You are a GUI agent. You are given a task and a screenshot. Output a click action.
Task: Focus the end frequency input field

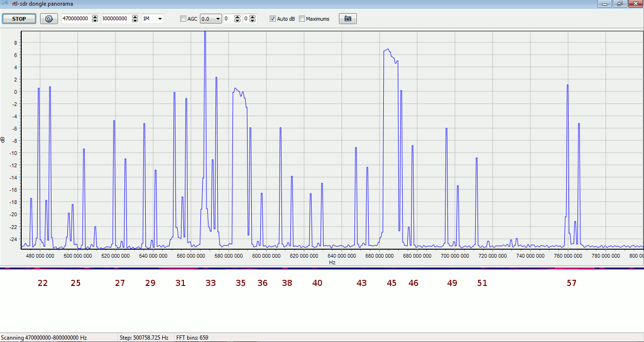click(116, 19)
